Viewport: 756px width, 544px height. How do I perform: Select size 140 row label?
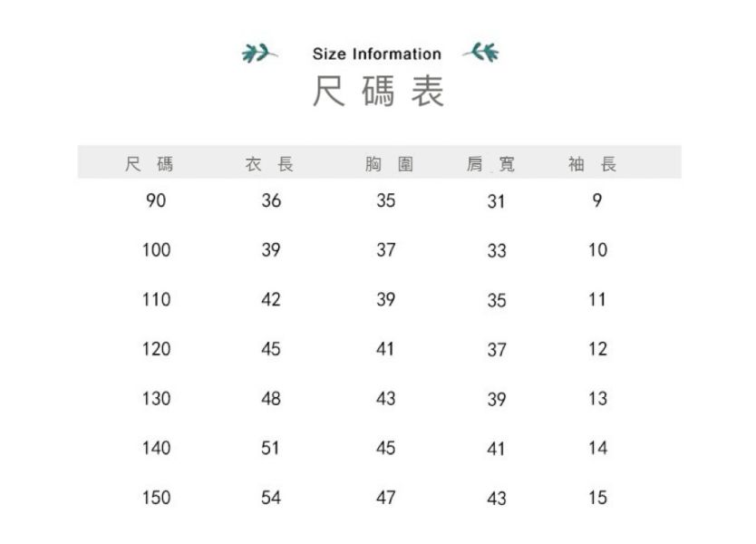pyautogui.click(x=156, y=448)
